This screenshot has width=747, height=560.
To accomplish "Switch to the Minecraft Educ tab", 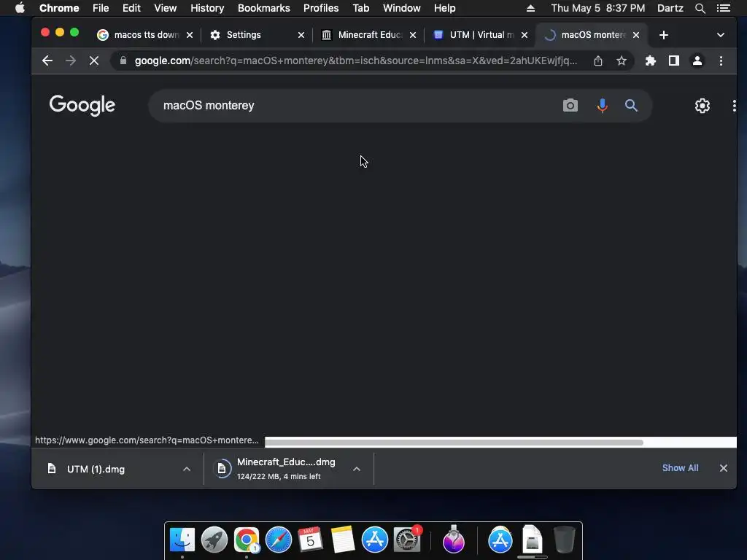I will click(367, 35).
